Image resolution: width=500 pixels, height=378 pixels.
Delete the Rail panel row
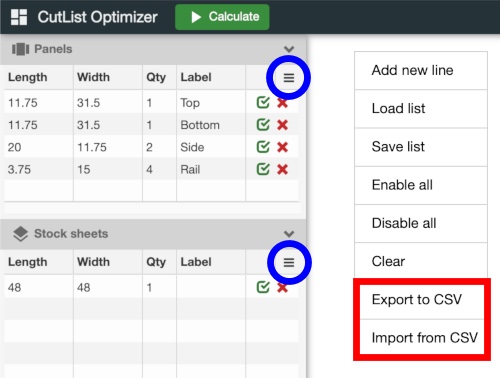282,169
